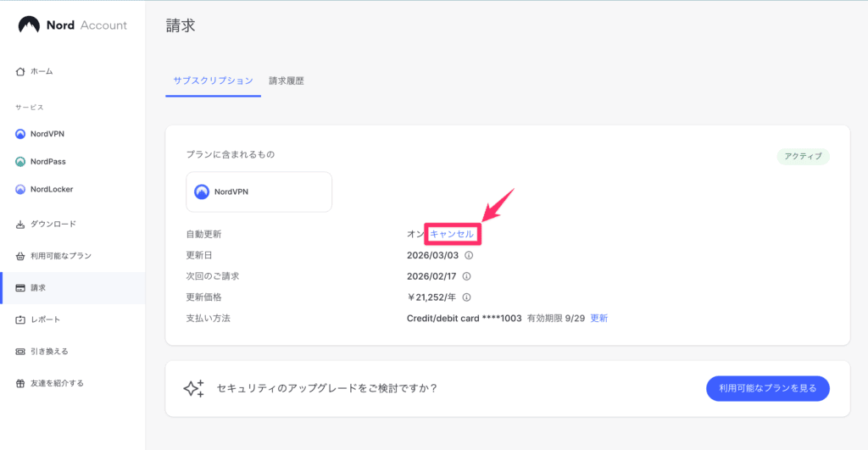Click the 利用可能なプランを見る button

point(768,389)
